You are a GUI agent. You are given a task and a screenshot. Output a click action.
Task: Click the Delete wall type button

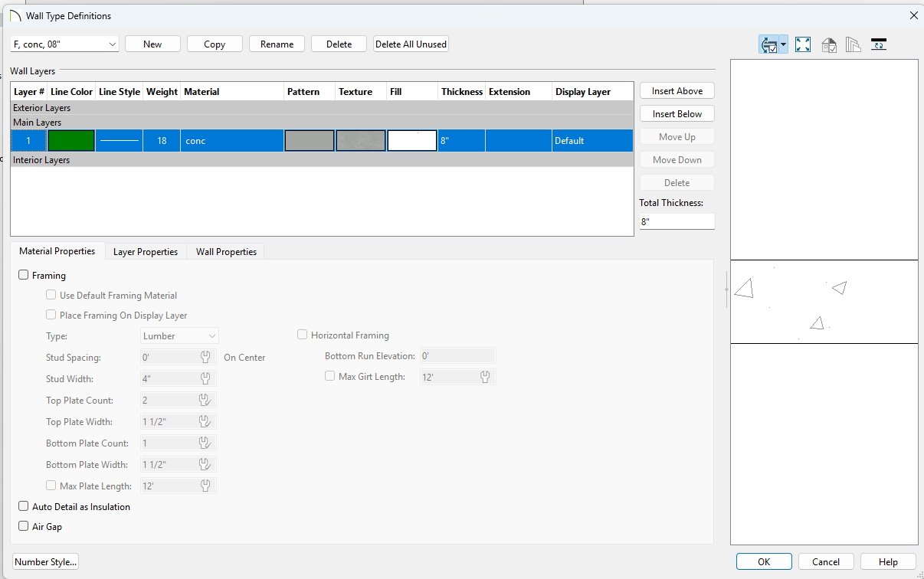[339, 44]
